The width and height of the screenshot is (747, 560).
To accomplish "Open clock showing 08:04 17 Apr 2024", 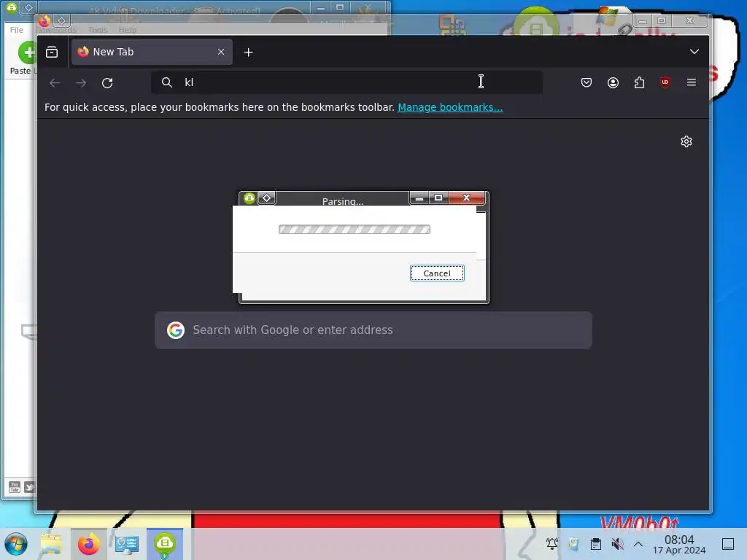I will pyautogui.click(x=679, y=544).
